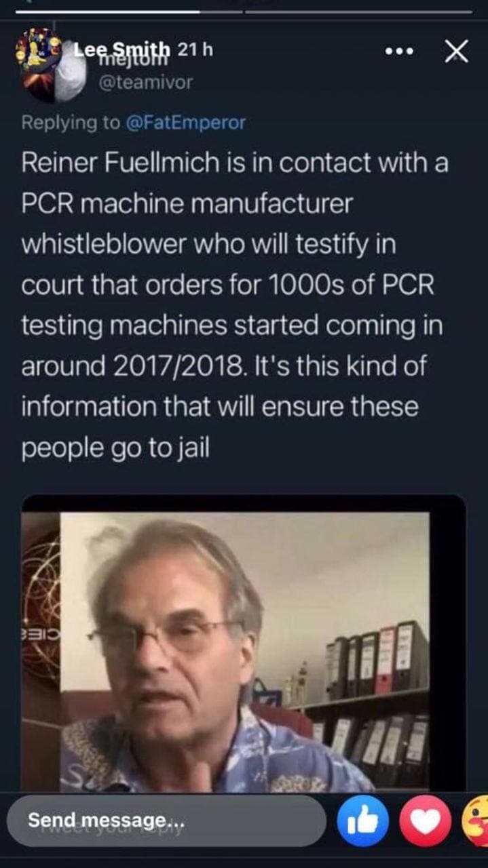
Task: Jump to second story progress segment
Action: tap(358, 12)
